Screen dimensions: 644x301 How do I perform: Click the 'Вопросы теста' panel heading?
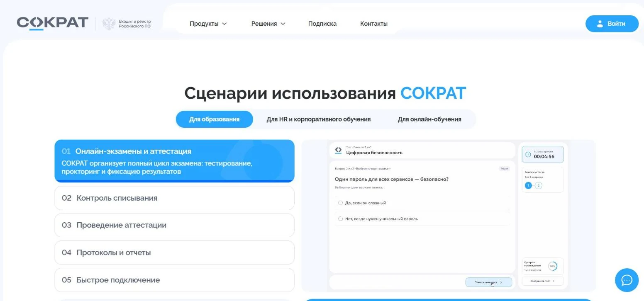click(534, 172)
